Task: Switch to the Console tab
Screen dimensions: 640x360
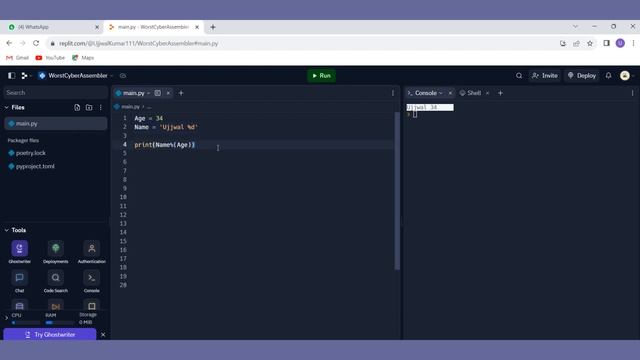Action: point(426,93)
